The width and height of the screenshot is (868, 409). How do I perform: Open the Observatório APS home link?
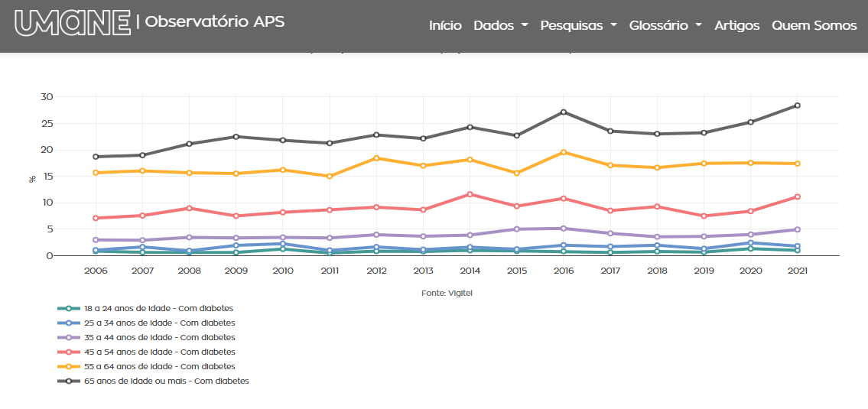(215, 21)
